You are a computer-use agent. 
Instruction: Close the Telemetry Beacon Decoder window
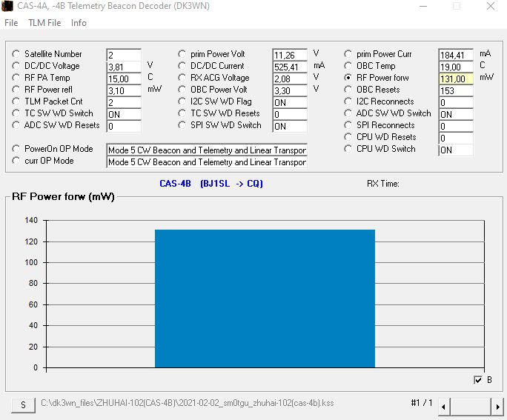point(491,6)
